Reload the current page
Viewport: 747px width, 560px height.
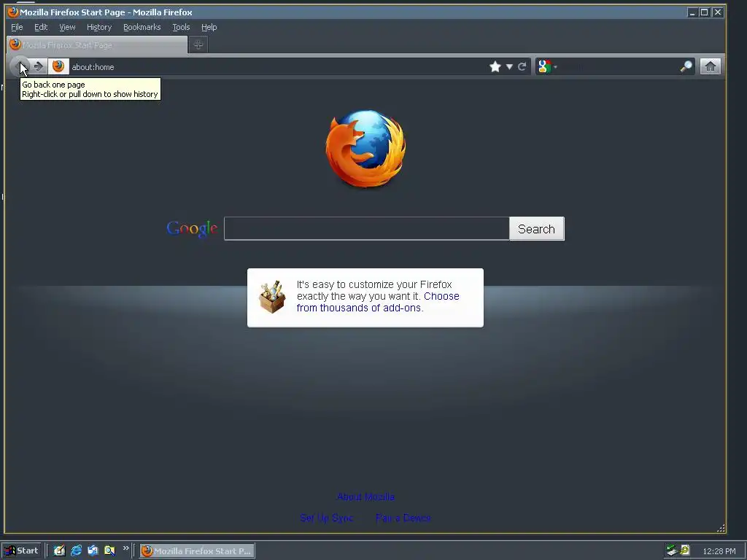(522, 66)
